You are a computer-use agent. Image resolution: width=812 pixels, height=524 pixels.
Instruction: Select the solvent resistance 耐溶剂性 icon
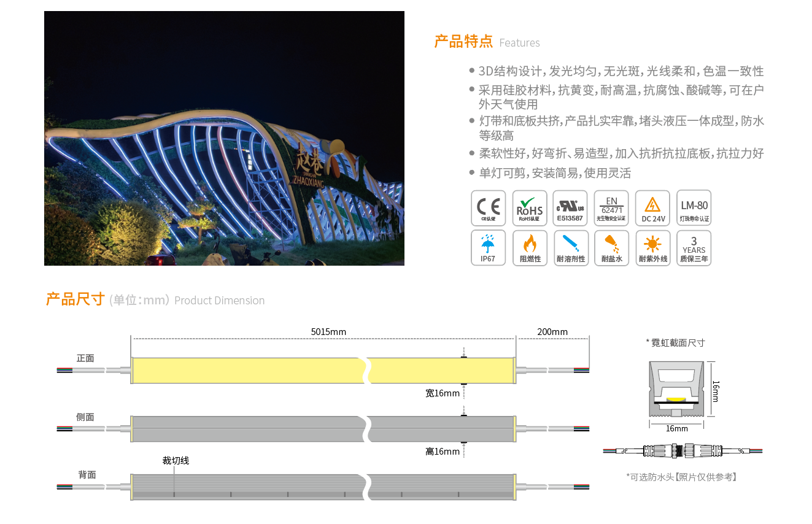click(570, 248)
